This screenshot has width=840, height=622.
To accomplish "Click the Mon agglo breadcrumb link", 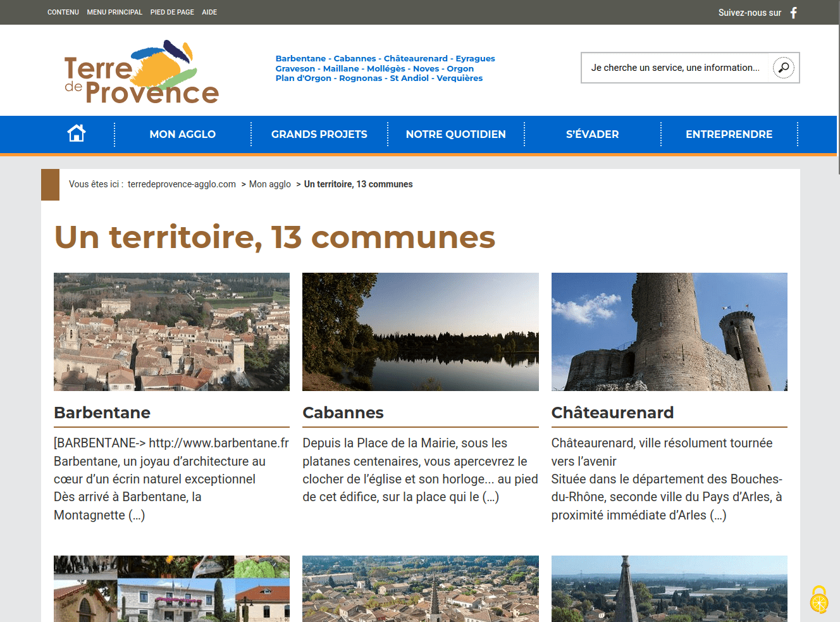I will coord(270,184).
